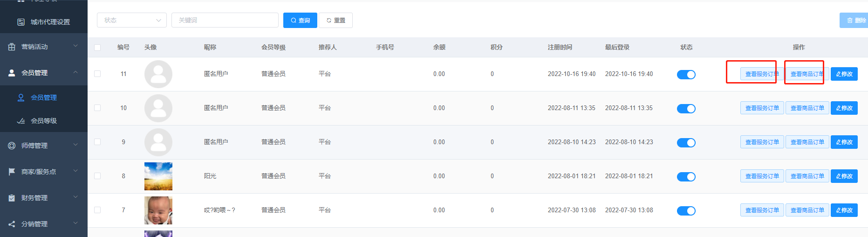Image resolution: width=868 pixels, height=237 pixels.
Task: Click the magnifier icon in 查询 button
Action: 294,21
